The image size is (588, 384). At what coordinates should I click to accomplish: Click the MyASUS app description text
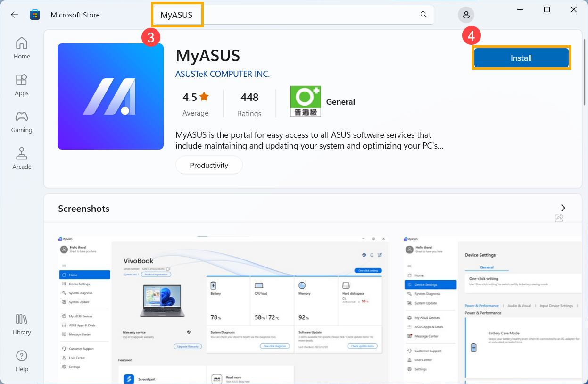[309, 141]
